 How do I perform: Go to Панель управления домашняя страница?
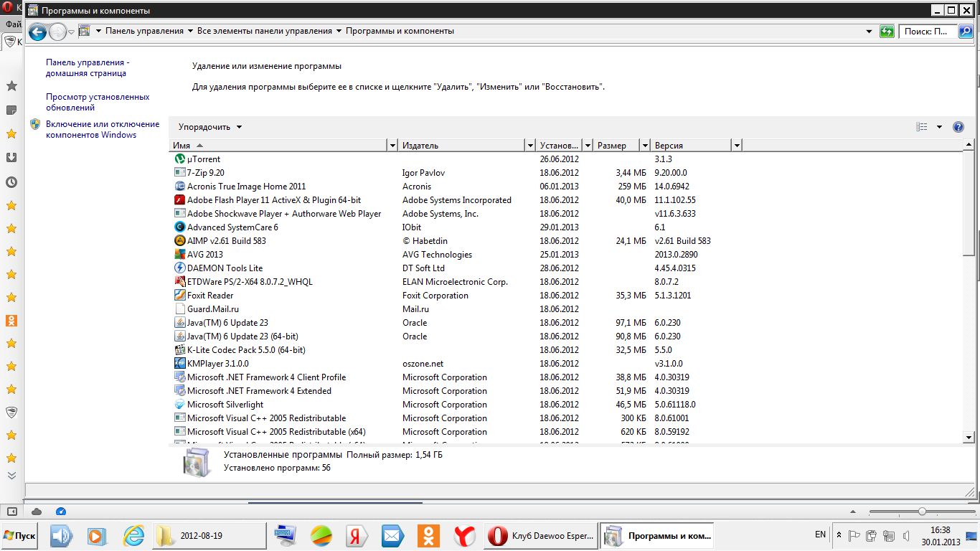click(x=88, y=67)
